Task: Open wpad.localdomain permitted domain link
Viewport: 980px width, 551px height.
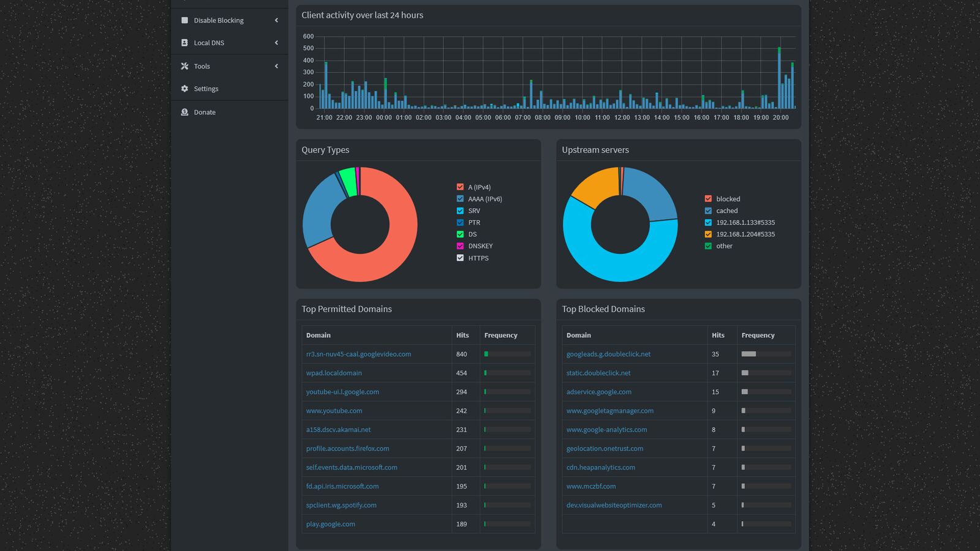Action: tap(334, 373)
